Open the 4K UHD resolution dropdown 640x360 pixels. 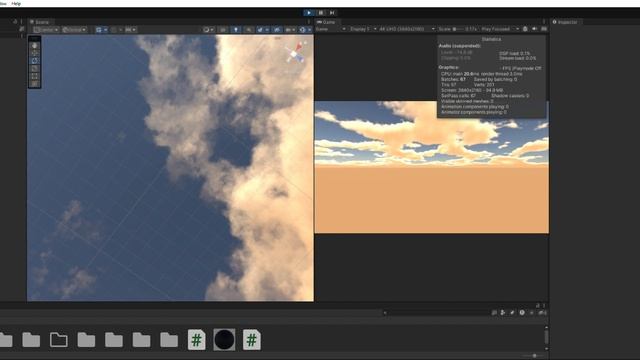click(x=407, y=29)
